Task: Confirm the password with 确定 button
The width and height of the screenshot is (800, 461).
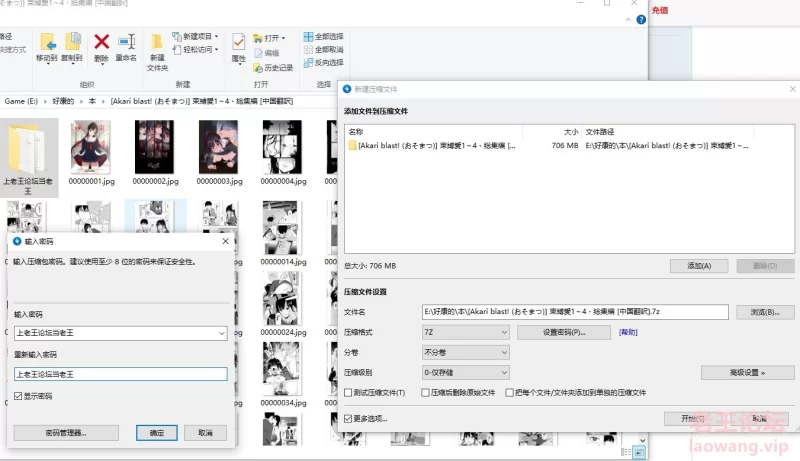Action: (157, 433)
